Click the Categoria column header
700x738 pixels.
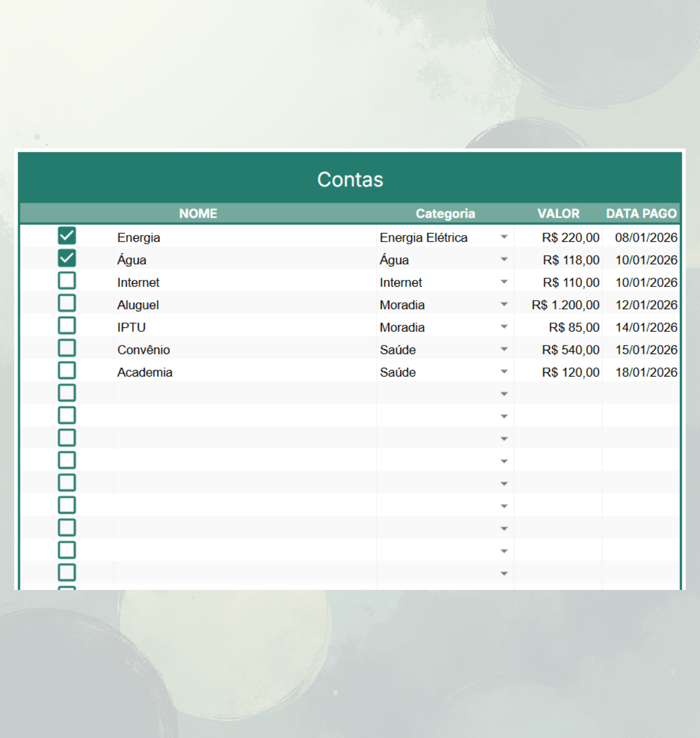[445, 214]
